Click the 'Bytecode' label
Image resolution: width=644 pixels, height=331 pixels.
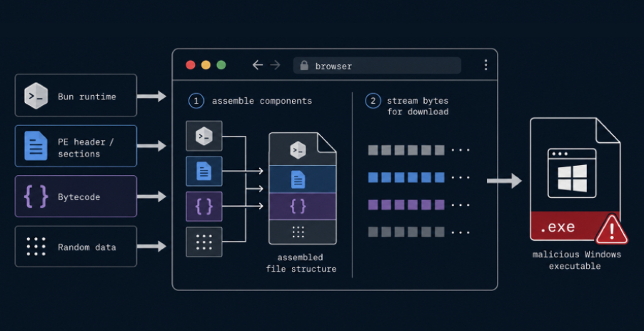click(x=79, y=197)
